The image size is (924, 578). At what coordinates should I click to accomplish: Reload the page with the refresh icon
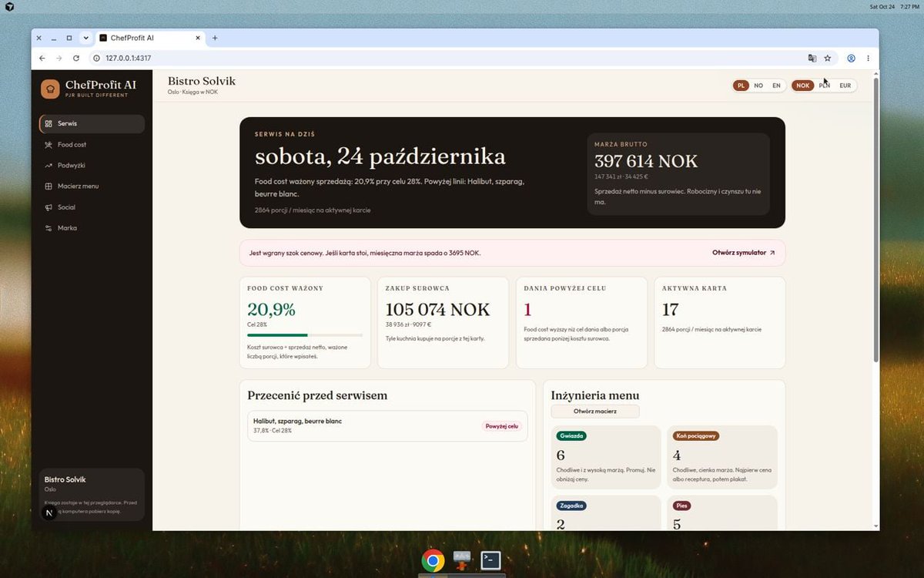[x=76, y=58]
